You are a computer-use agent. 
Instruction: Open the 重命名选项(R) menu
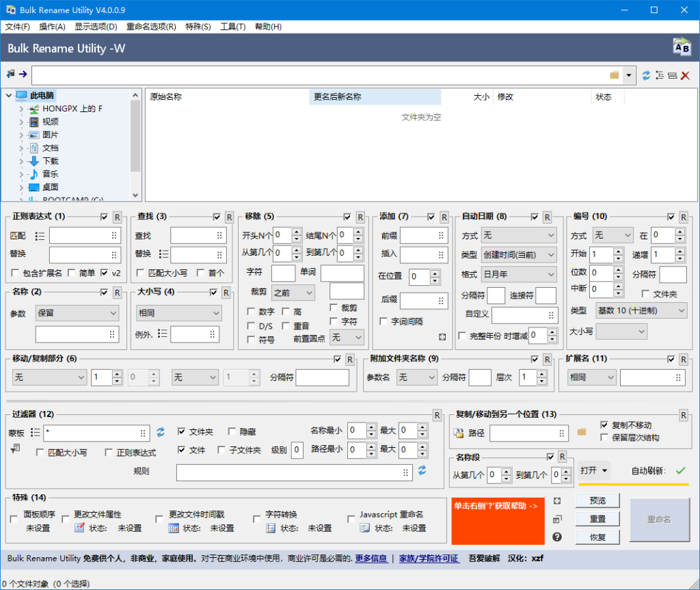151,27
